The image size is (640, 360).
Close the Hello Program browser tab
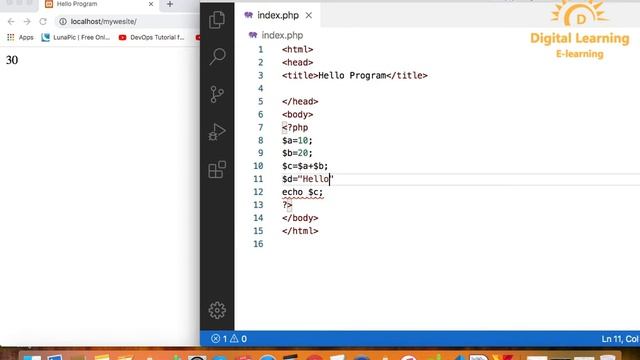(151, 4)
